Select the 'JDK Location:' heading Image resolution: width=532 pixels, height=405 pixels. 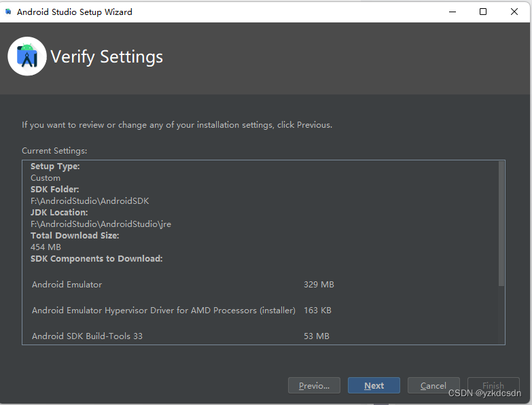click(x=59, y=212)
